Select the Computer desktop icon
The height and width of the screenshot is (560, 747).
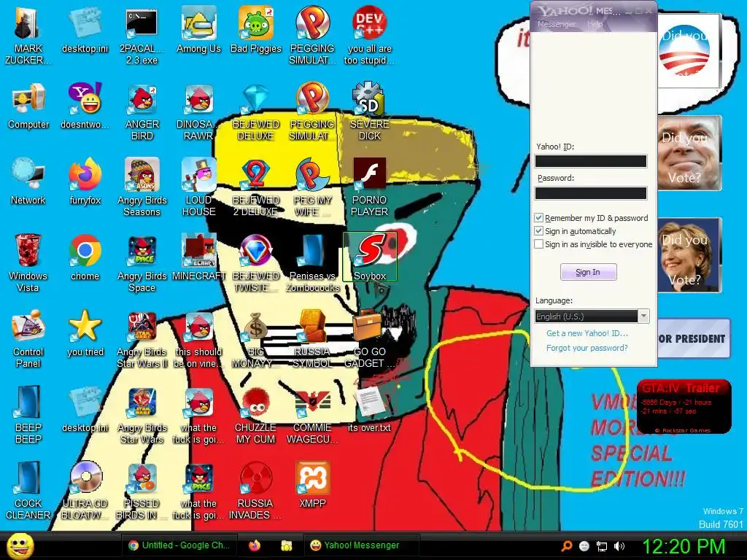28,106
